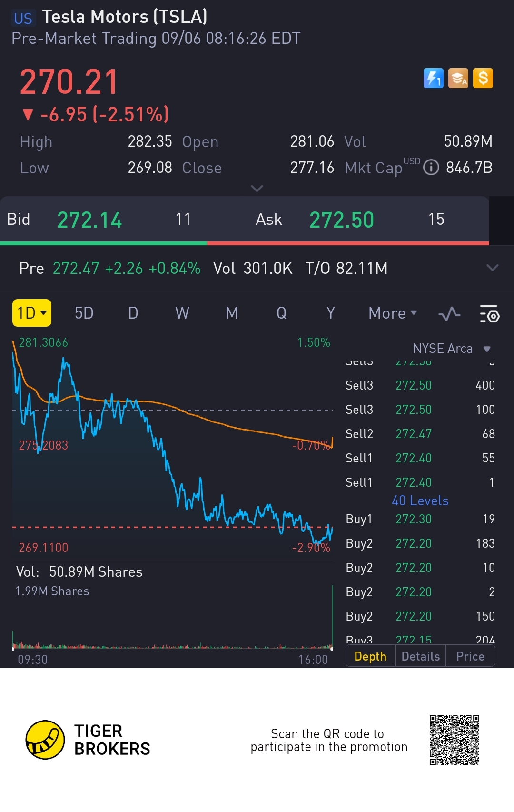Tap the bid/ask ratio bar

[x=245, y=243]
